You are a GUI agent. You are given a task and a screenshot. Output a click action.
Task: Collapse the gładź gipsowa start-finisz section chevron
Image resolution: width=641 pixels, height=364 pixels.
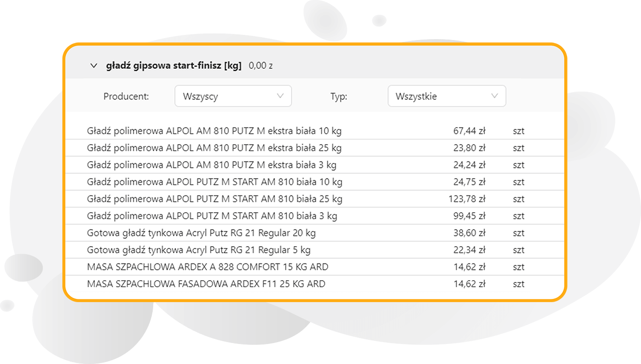(93, 66)
